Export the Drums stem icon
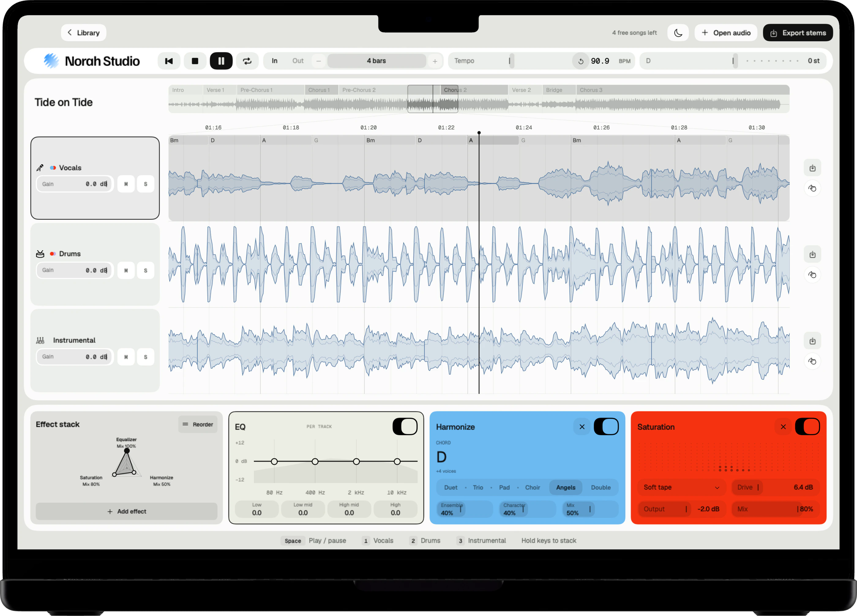857x616 pixels. coord(812,255)
